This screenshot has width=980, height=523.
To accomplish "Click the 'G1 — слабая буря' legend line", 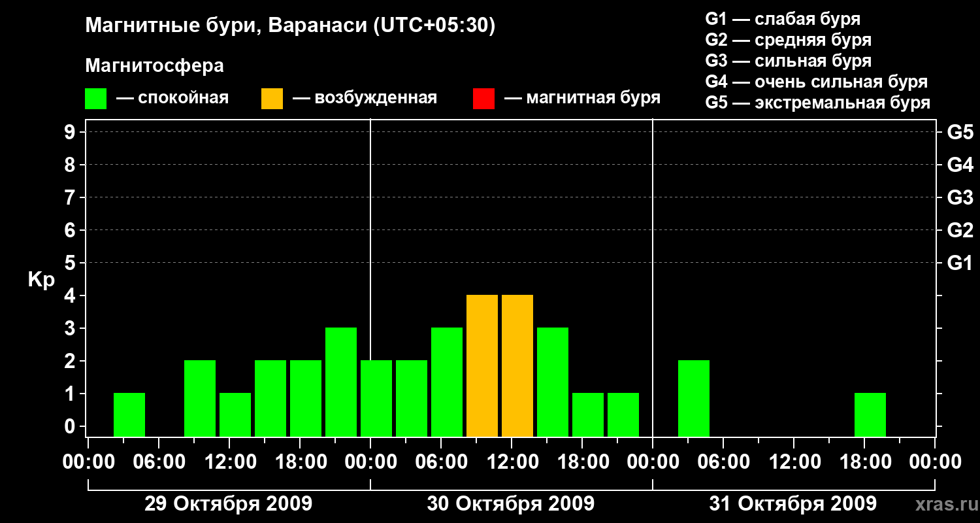I will pos(783,19).
